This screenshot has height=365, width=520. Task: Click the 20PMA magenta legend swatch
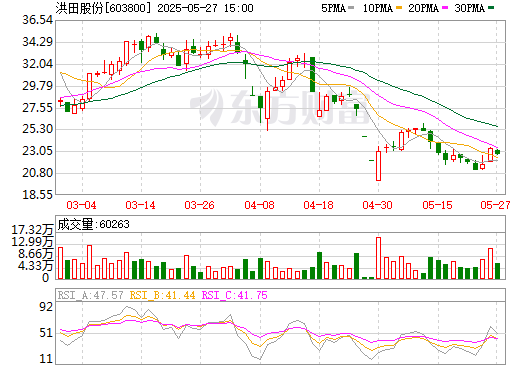(x=445, y=8)
